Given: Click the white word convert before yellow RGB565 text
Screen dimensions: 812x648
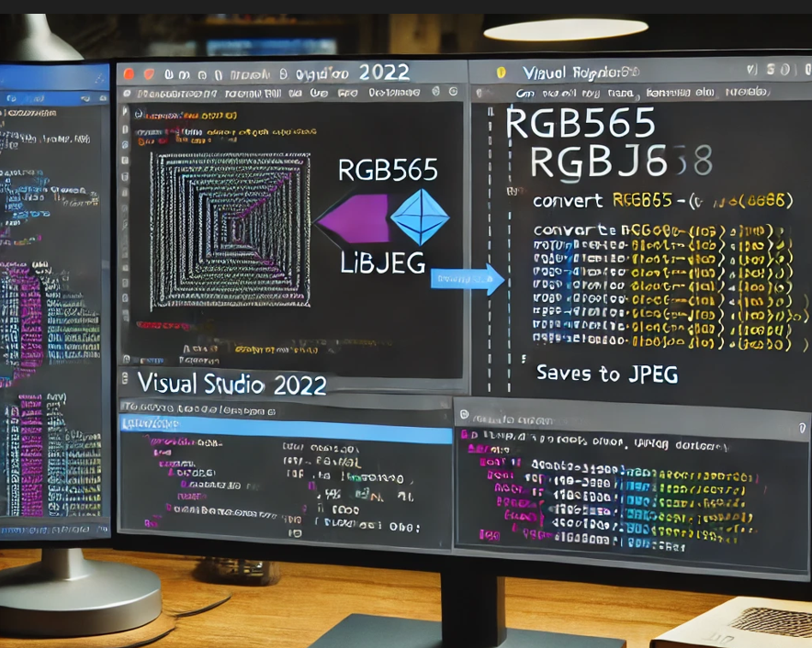Looking at the screenshot, I should coord(568,201).
